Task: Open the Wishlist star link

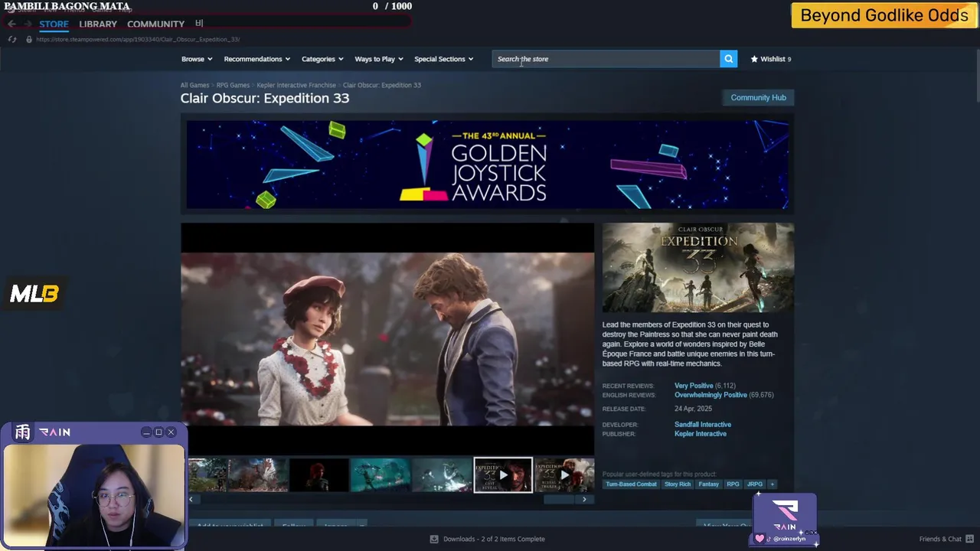Action: tap(771, 59)
